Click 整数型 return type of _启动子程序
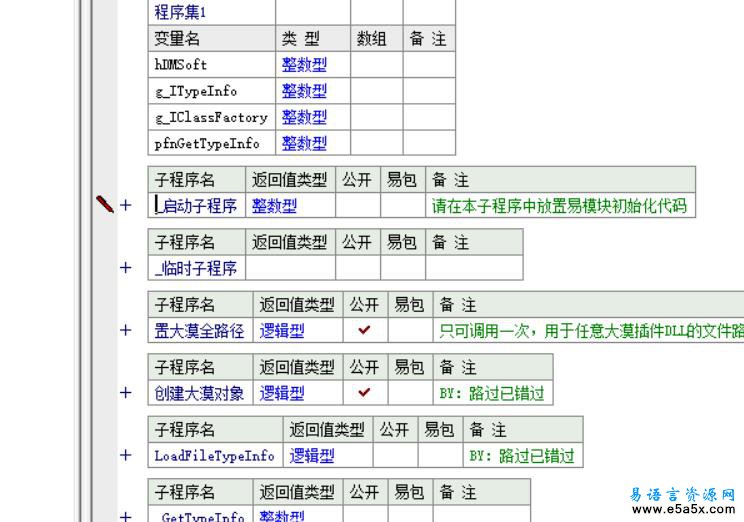 274,205
